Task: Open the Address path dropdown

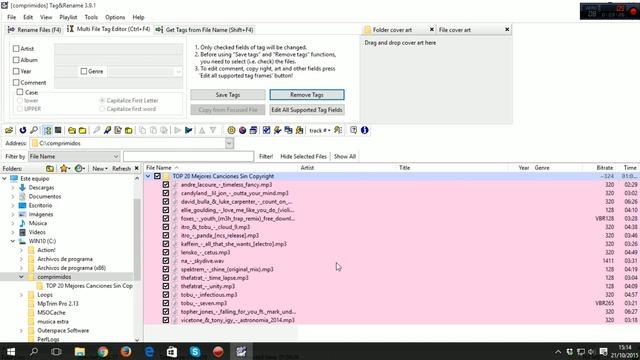Action: 229,143
